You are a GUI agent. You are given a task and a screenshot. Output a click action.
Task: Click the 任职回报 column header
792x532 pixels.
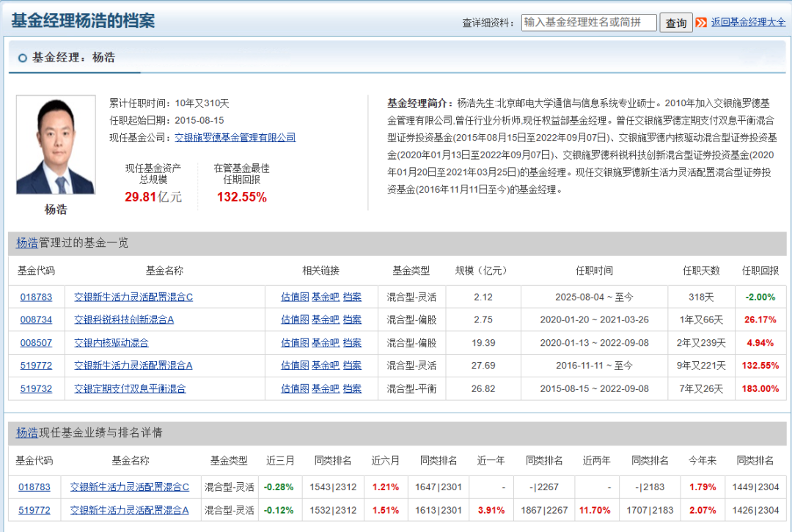point(760,270)
